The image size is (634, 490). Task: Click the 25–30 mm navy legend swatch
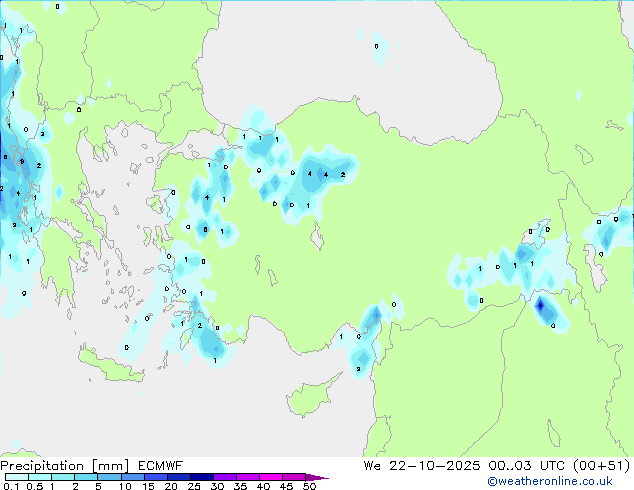(x=201, y=477)
